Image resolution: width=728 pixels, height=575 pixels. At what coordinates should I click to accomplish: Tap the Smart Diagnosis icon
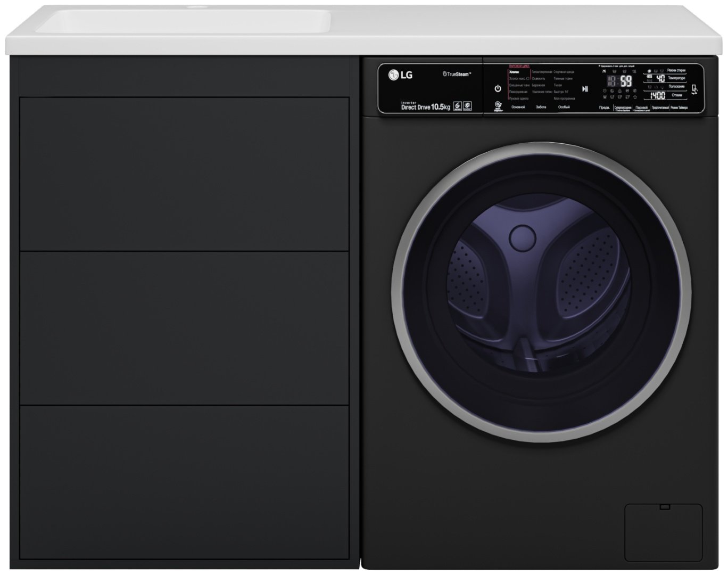click(x=498, y=106)
